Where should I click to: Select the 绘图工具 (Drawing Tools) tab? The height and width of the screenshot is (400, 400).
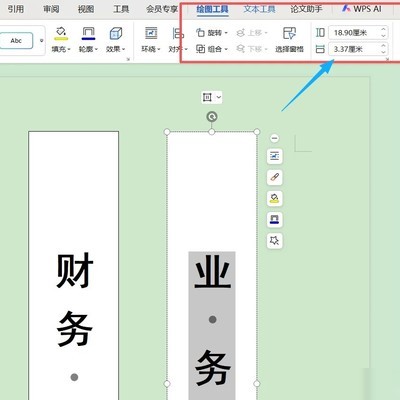pos(212,9)
